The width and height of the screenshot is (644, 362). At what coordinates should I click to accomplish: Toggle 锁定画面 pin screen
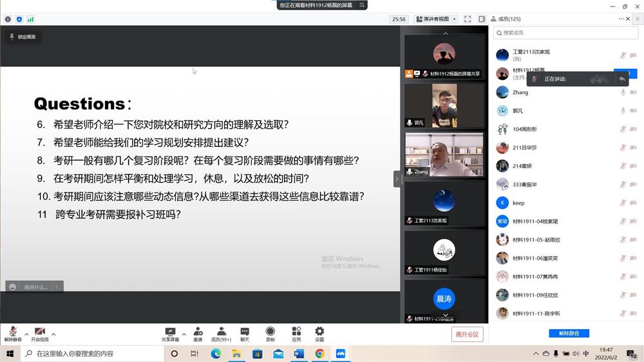click(23, 37)
